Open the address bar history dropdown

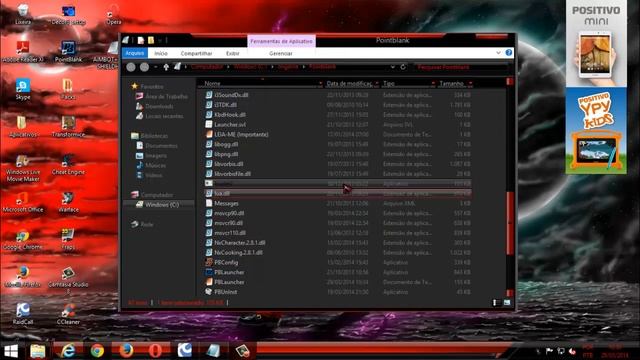(x=393, y=67)
